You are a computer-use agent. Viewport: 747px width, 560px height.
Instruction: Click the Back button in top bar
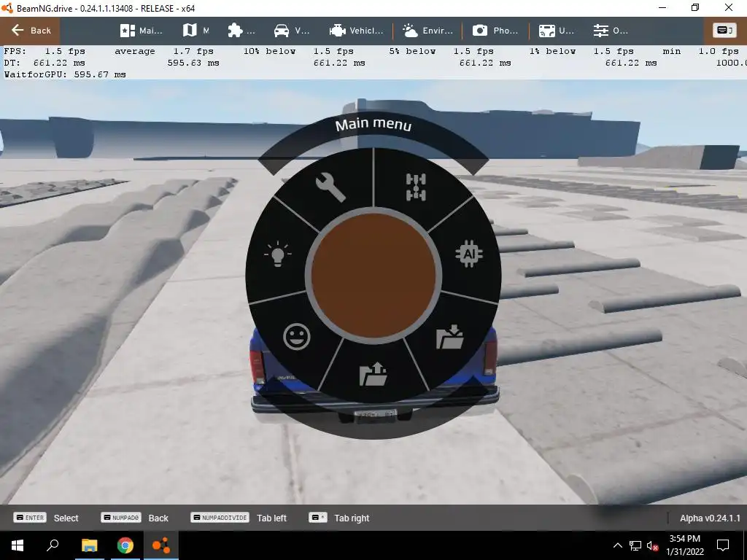tap(31, 31)
